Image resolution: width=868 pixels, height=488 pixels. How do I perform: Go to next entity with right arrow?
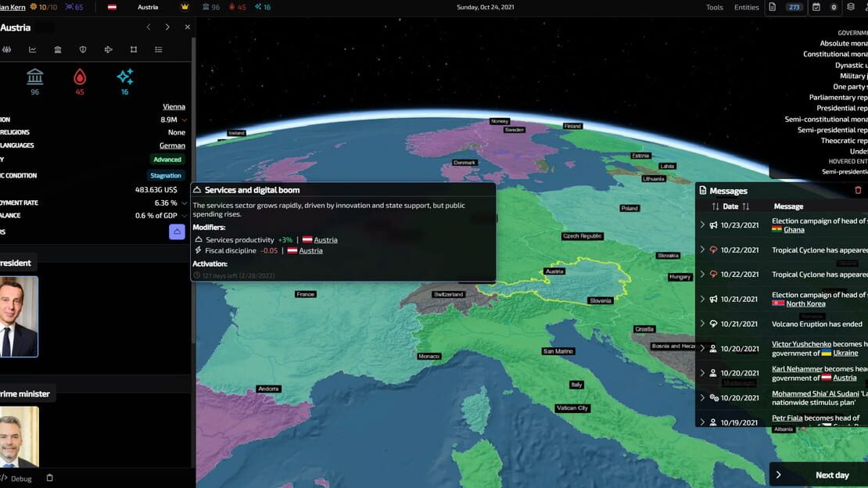point(167,27)
